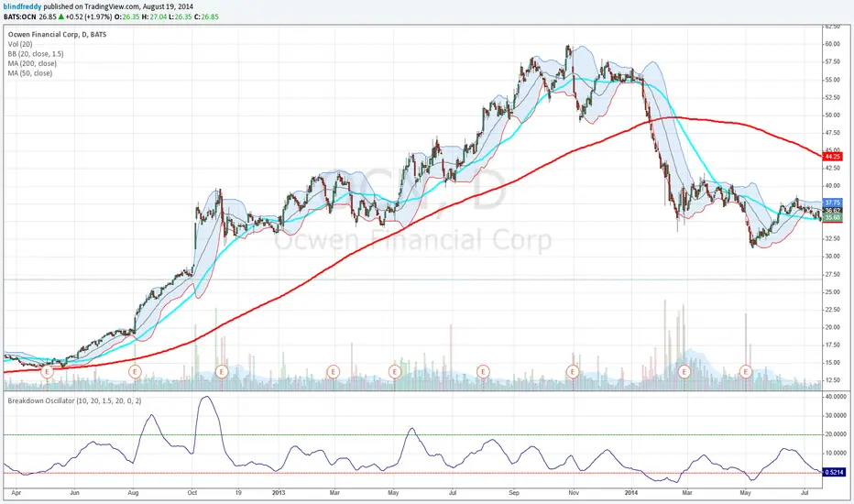Click the earnings marker above the Aug 2012 label
Screen dimensions: 854x504
coord(135,372)
